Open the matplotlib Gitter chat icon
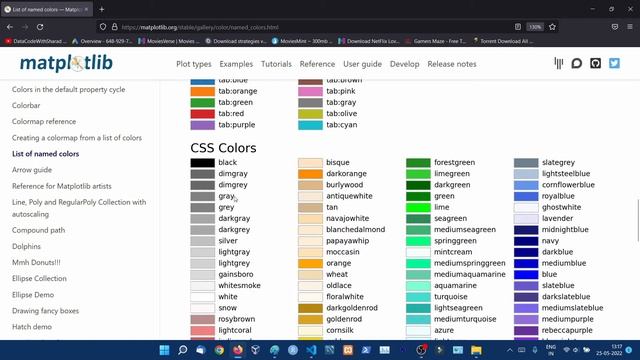Viewport: 640px width, 360px height. (558, 63)
